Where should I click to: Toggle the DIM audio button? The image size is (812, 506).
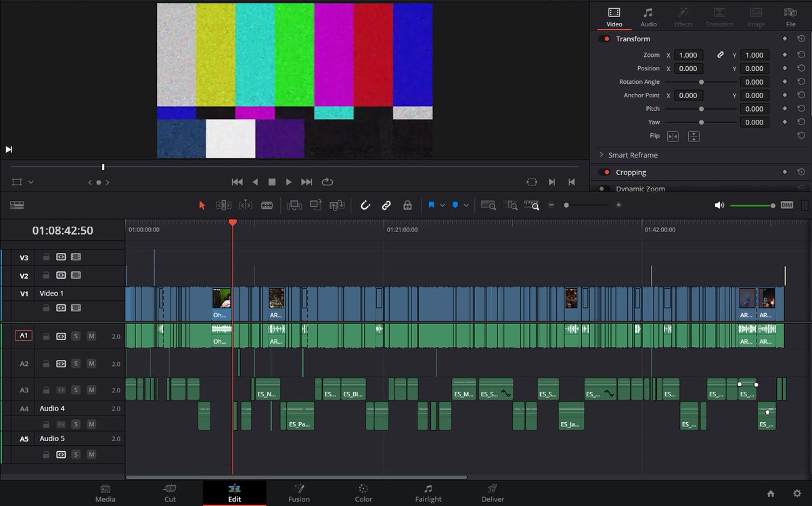pyautogui.click(x=787, y=205)
